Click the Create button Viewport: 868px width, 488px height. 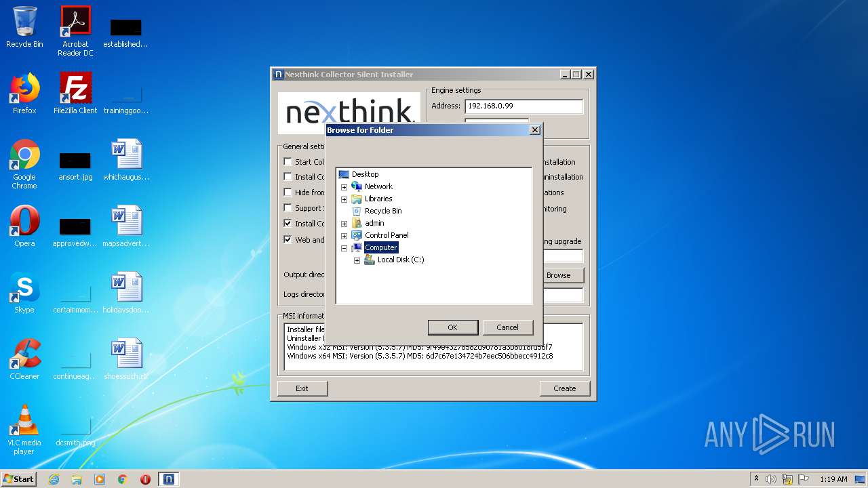(564, 388)
